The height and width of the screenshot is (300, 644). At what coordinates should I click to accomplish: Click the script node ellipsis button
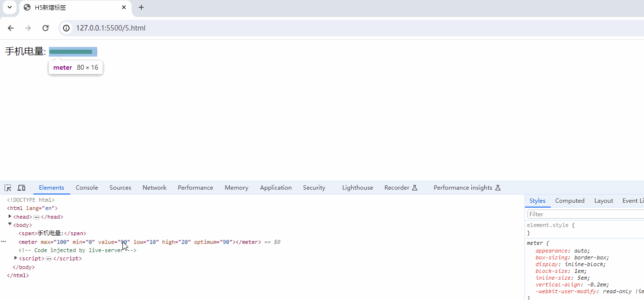click(49, 259)
